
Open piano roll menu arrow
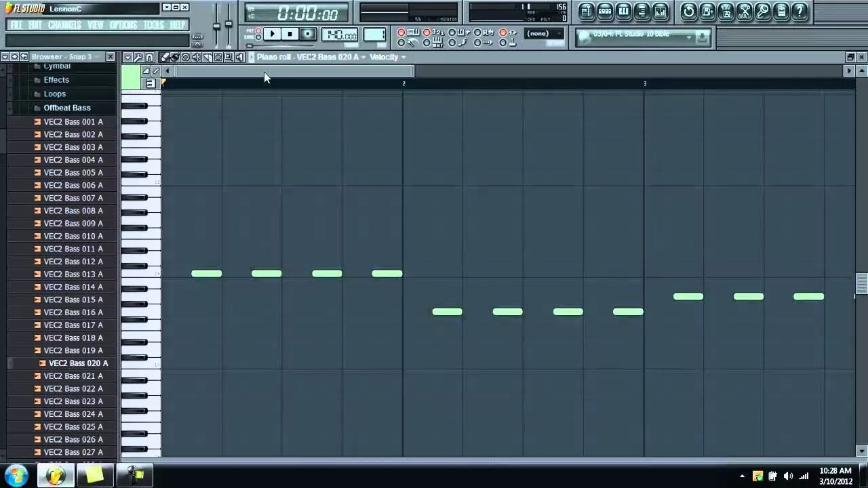(x=128, y=57)
